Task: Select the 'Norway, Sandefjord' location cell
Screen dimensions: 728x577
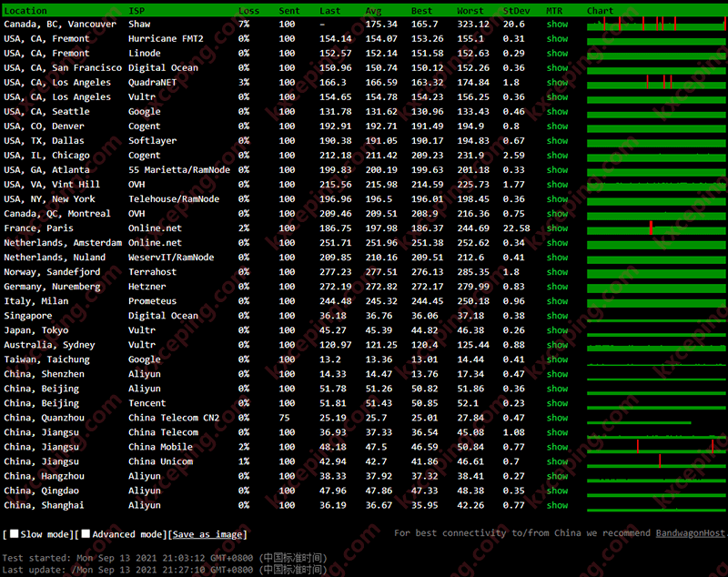Action: [x=52, y=272]
